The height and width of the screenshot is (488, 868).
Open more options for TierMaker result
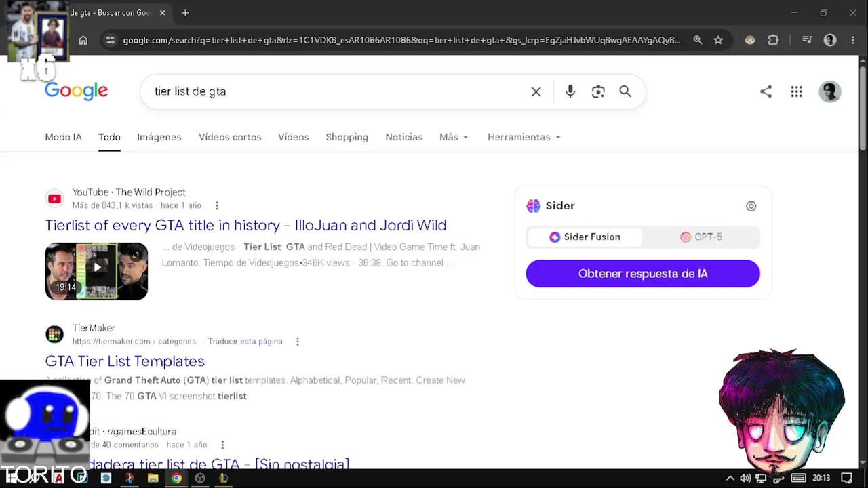tap(297, 341)
